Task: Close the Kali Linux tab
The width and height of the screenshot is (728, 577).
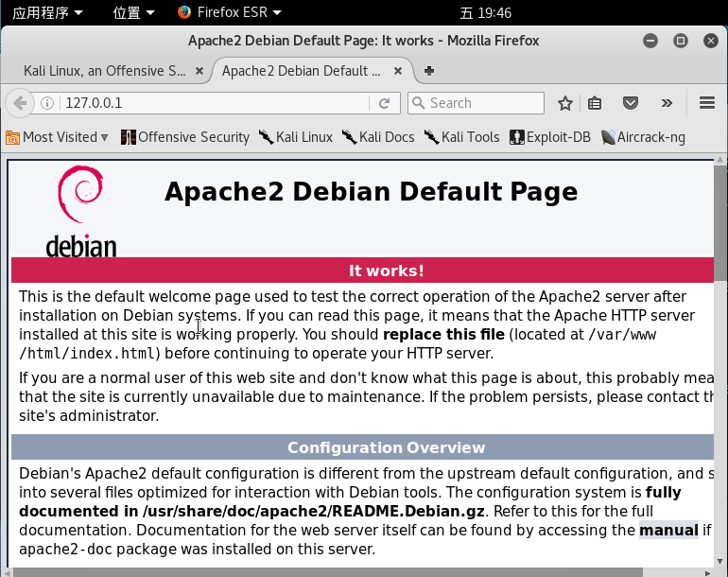Action: tap(199, 71)
